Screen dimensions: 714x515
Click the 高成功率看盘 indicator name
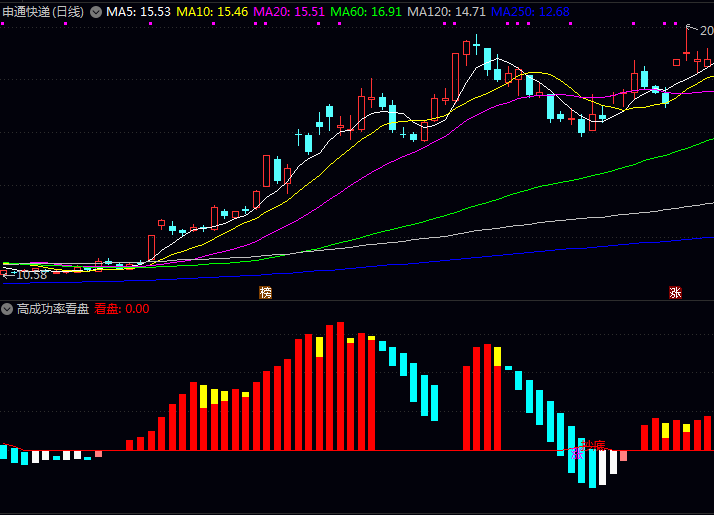coord(52,309)
